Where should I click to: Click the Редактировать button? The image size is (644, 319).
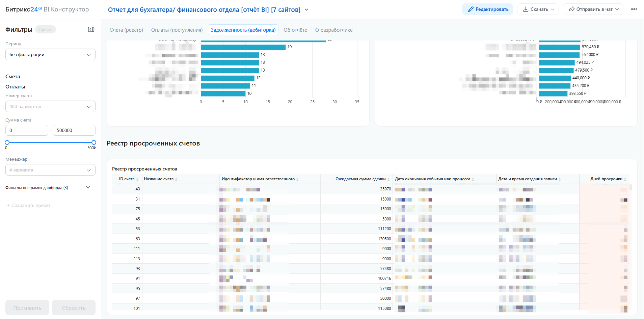(x=487, y=9)
